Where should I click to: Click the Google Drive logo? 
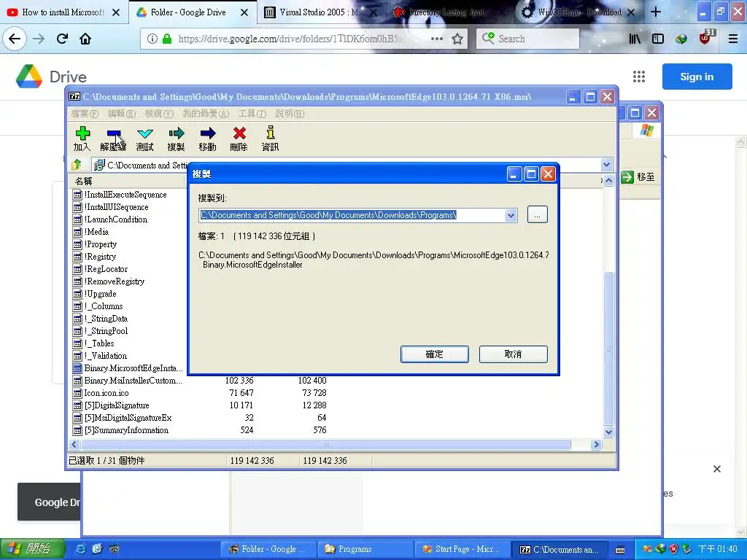point(29,76)
